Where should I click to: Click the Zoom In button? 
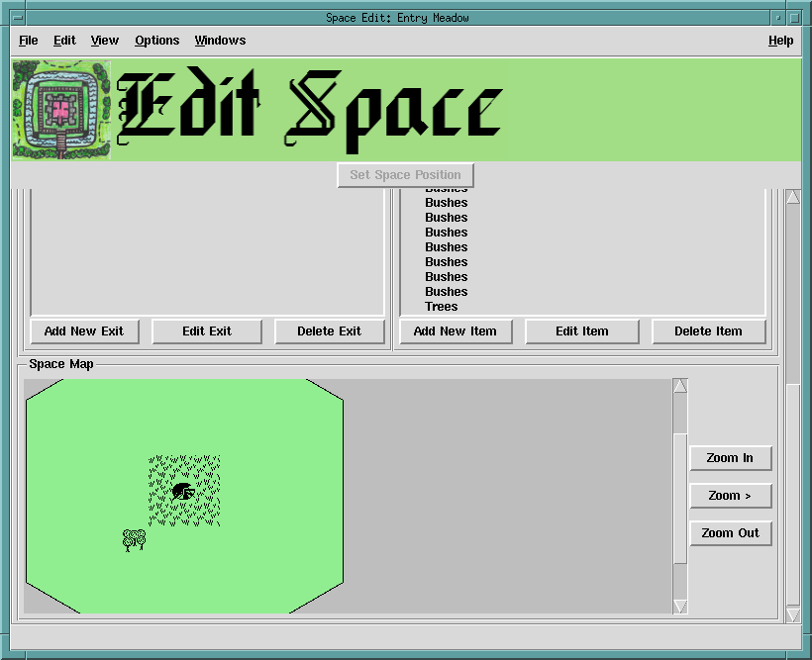click(x=730, y=458)
